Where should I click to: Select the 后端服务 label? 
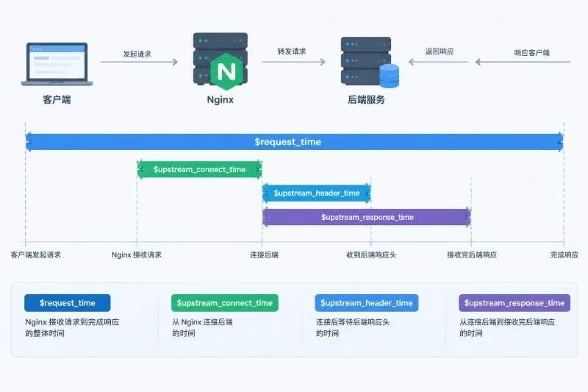pos(366,100)
